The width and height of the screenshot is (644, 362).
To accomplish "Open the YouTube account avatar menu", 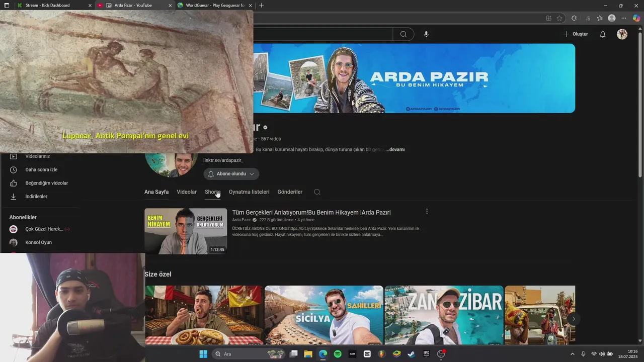I will pos(622,34).
